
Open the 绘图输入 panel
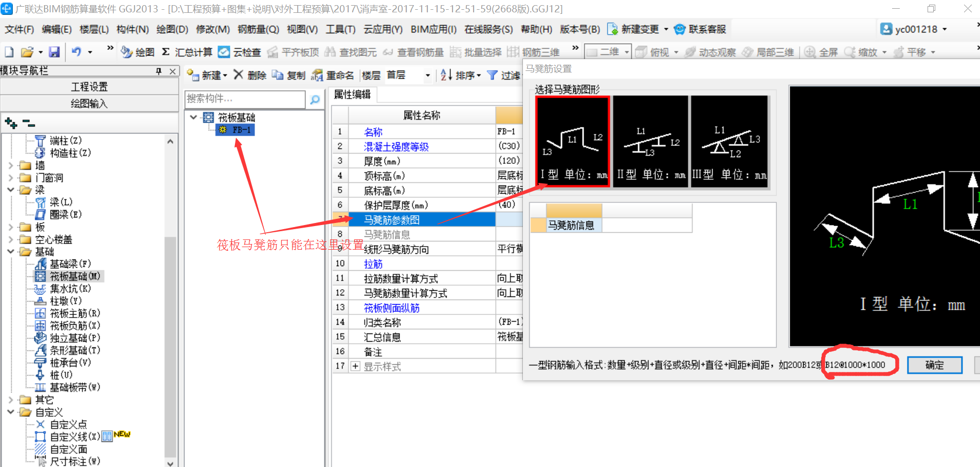(x=89, y=104)
